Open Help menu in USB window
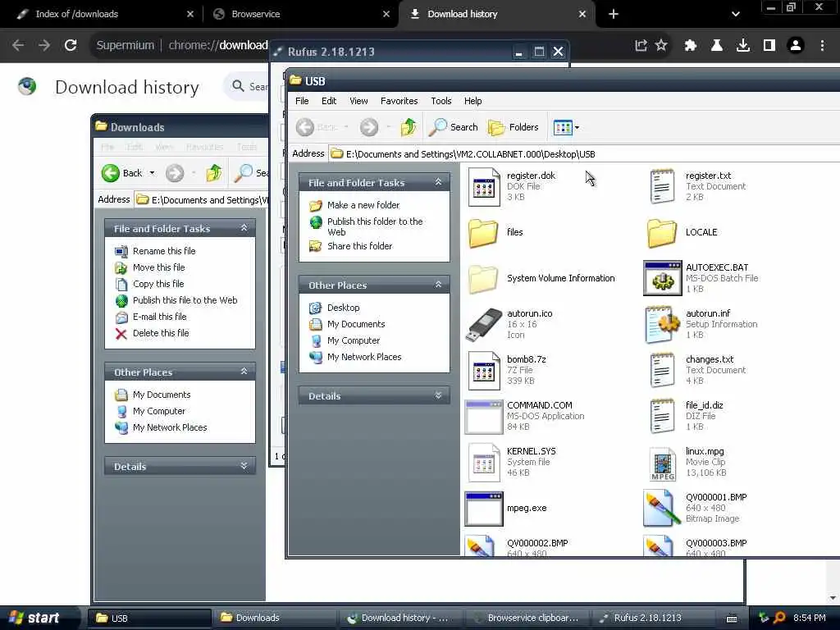Viewport: 840px width, 630px height. tap(472, 101)
